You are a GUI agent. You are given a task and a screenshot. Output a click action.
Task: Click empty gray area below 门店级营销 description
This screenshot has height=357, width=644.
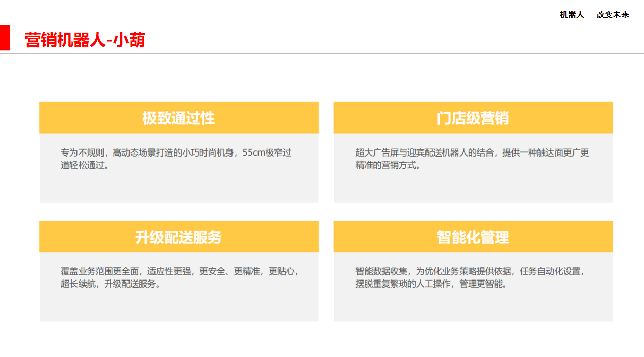[473, 188]
